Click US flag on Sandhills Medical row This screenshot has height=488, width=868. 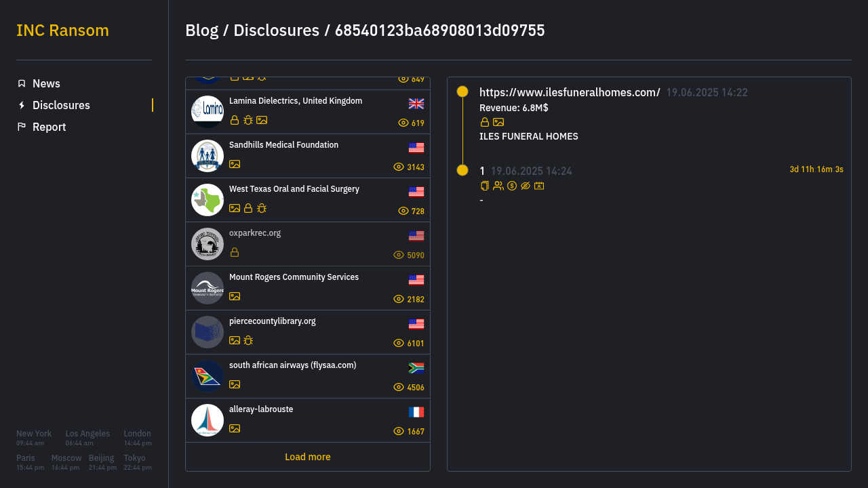(416, 148)
